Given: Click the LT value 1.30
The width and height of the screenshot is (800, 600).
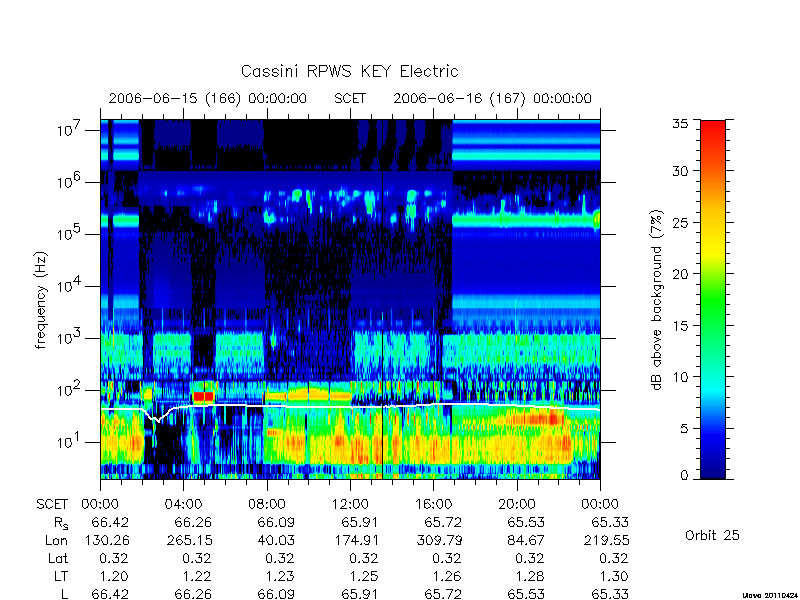Looking at the screenshot, I should coord(613,576).
